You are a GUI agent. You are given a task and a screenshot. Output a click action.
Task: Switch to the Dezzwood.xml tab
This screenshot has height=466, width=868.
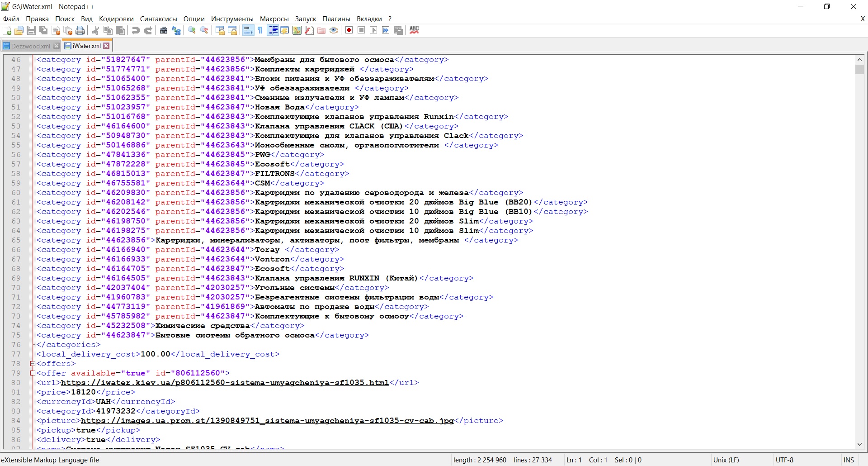[x=30, y=46]
